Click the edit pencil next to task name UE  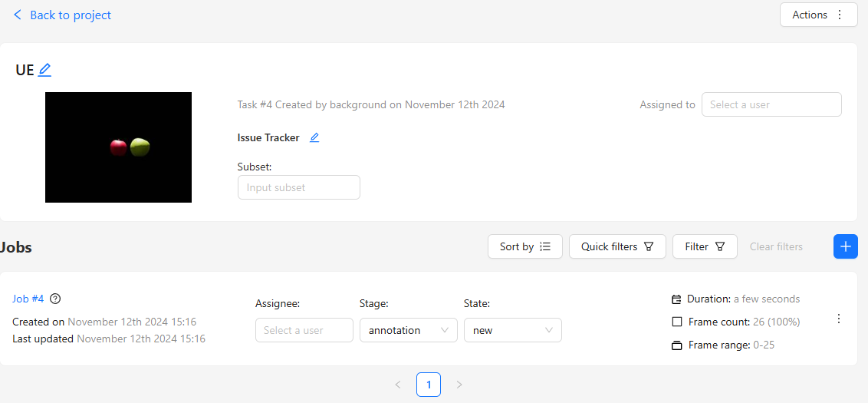click(x=45, y=70)
